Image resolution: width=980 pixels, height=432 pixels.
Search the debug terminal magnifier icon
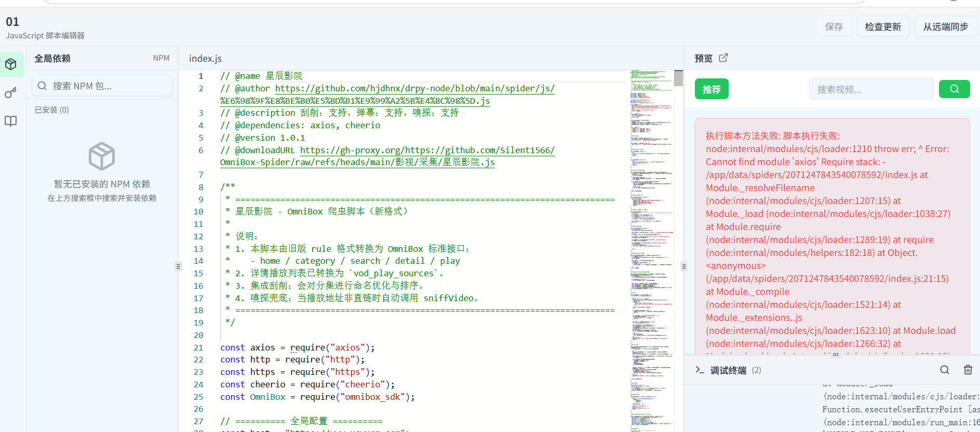pyautogui.click(x=945, y=370)
